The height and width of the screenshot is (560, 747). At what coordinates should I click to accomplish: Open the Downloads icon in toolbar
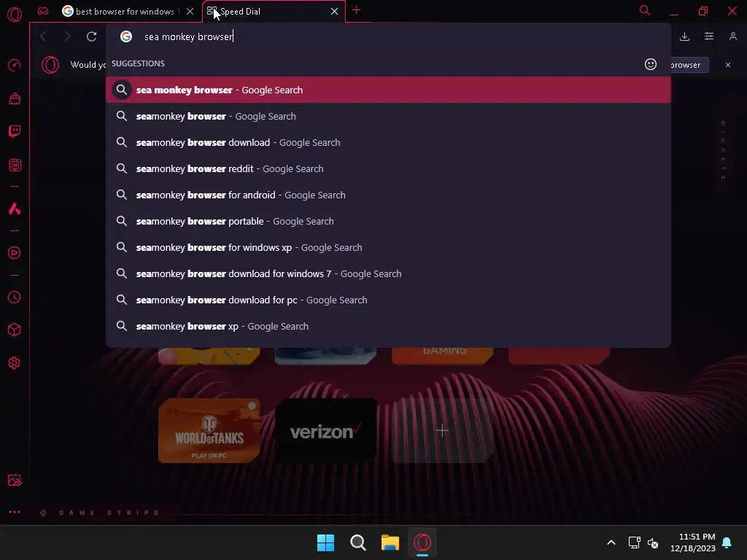coord(684,36)
